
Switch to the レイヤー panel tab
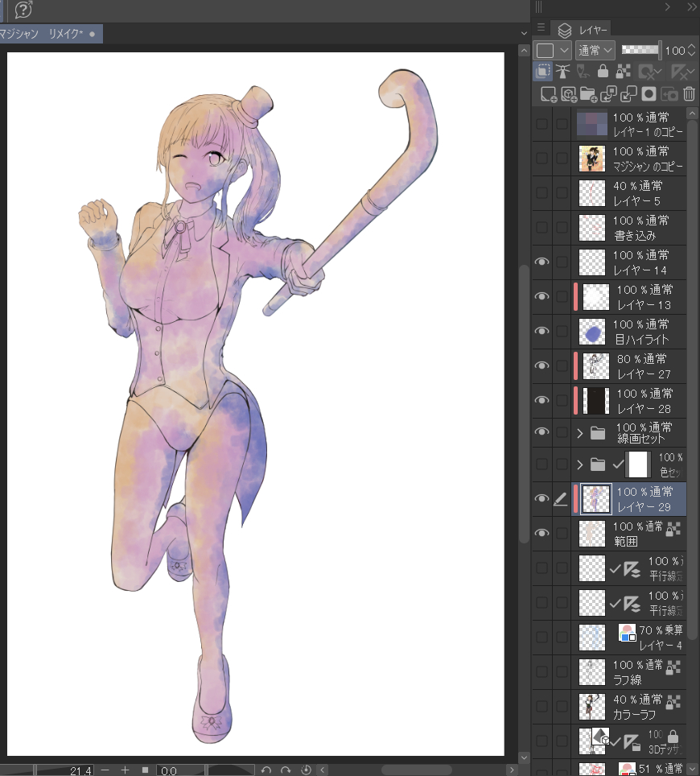click(583, 30)
